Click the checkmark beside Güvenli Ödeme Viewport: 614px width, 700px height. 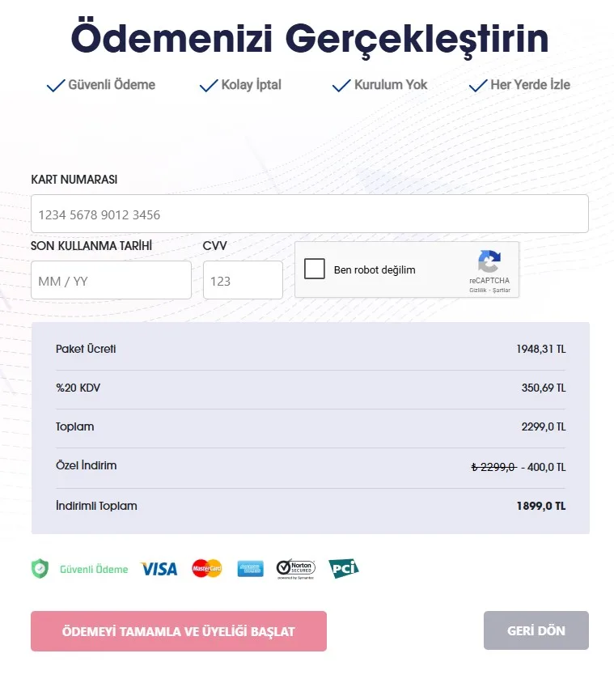click(56, 85)
